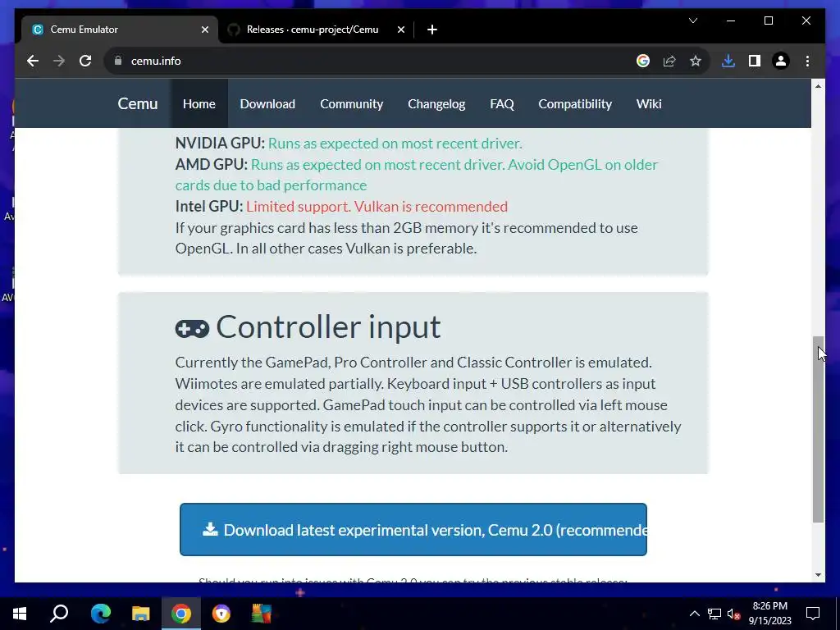
Task: Click 'Limited support. Vulkan is recommended' text
Action: [377, 206]
